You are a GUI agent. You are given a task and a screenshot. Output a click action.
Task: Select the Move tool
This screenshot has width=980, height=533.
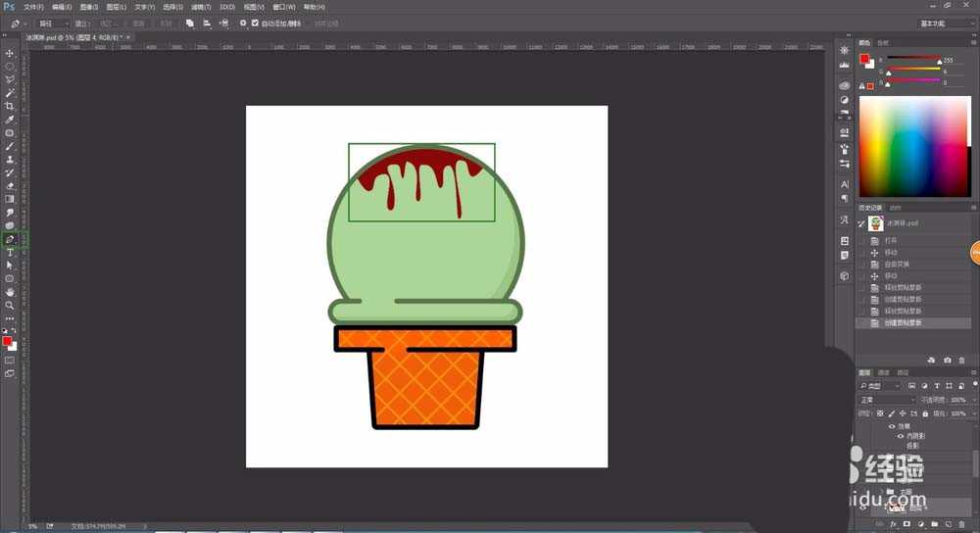pos(10,53)
